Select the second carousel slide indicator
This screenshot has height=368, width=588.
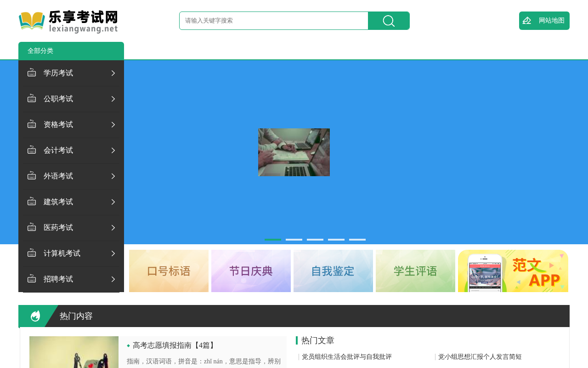point(294,240)
